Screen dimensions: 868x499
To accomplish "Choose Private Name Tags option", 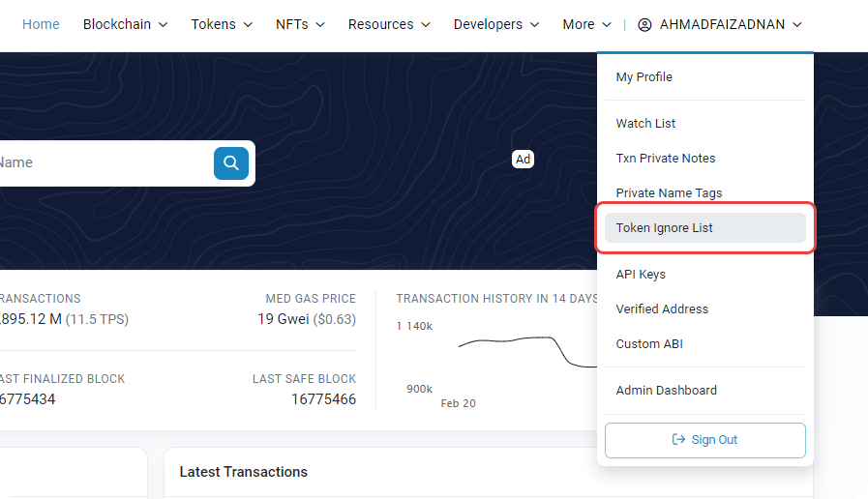I will (669, 193).
